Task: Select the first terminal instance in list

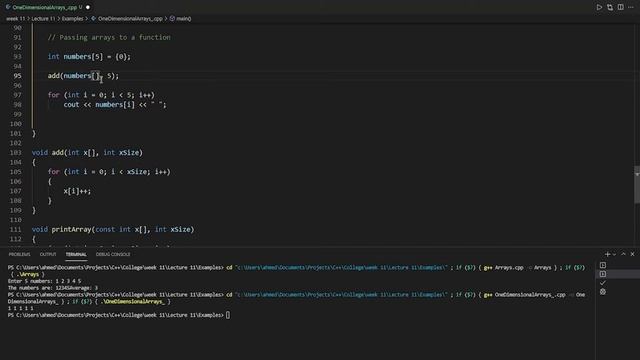Action: [603, 265]
